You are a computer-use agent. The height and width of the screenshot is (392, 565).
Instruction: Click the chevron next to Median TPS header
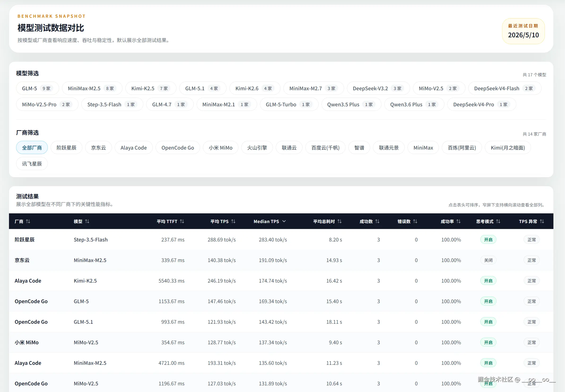coord(284,221)
